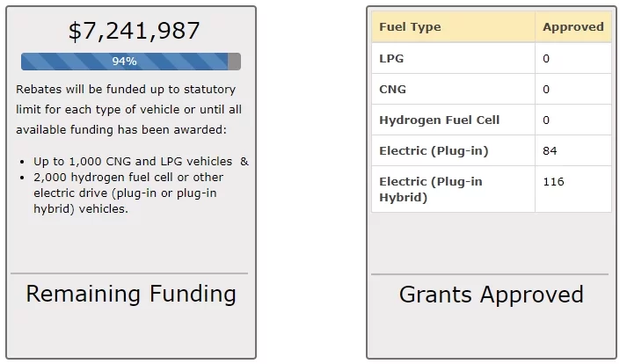Click the approved count 116
Viewport: 627px width, 364px height.
click(553, 182)
